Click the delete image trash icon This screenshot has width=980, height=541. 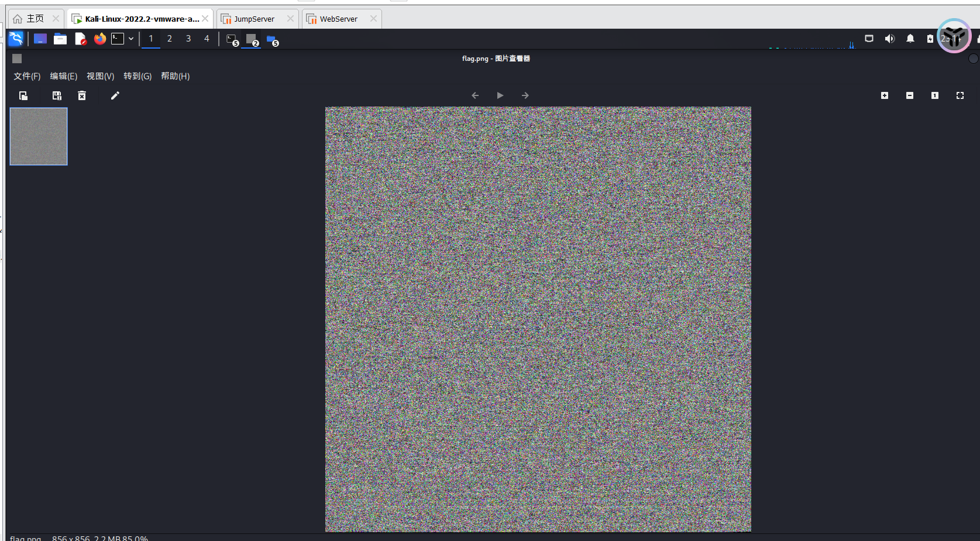coord(82,95)
